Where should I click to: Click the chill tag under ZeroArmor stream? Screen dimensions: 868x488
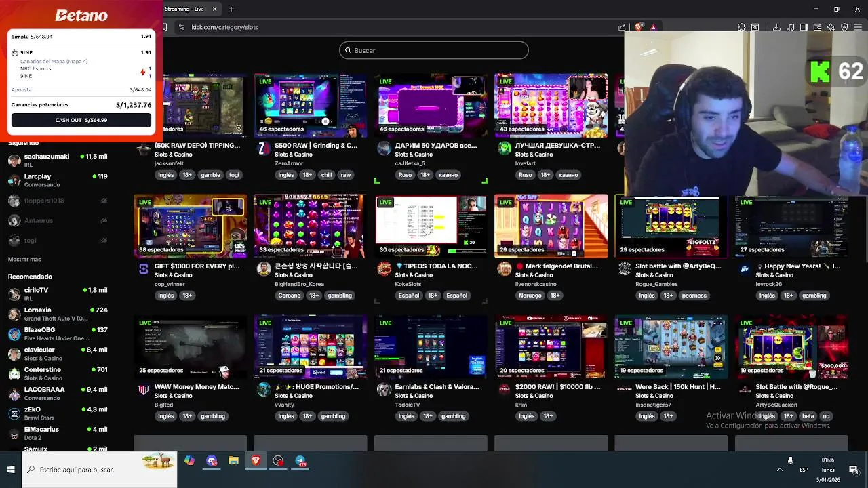(327, 175)
